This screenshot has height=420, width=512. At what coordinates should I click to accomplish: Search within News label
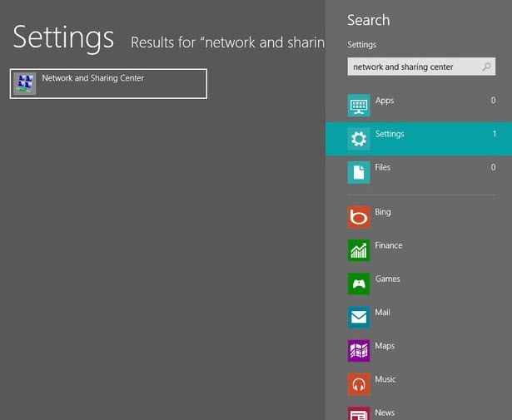pos(385,413)
